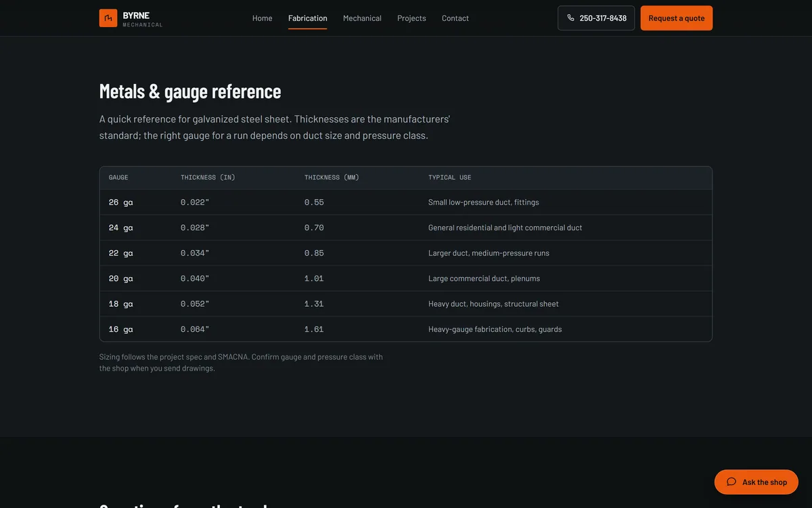
Task: Click the THICKNESS (IN) column header
Action: tap(208, 177)
